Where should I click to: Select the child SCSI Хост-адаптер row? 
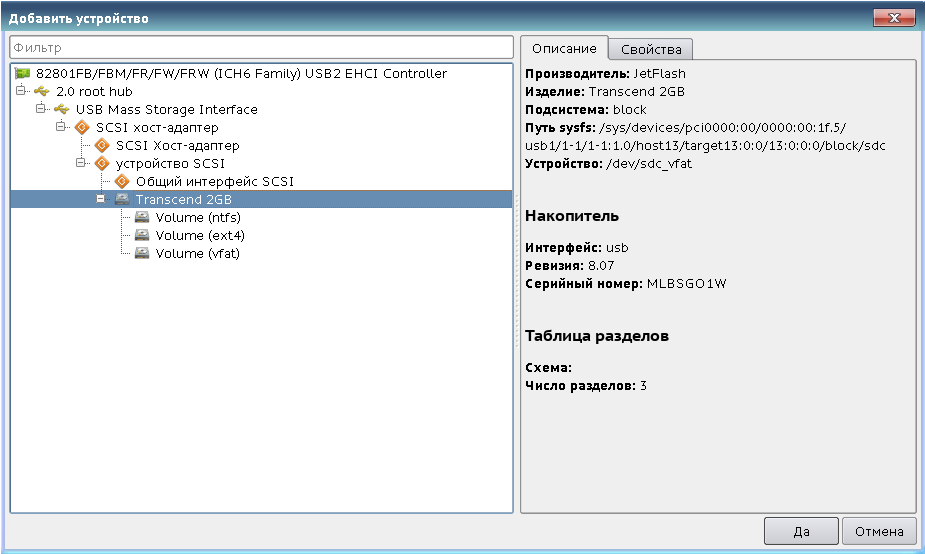[x=261, y=145]
